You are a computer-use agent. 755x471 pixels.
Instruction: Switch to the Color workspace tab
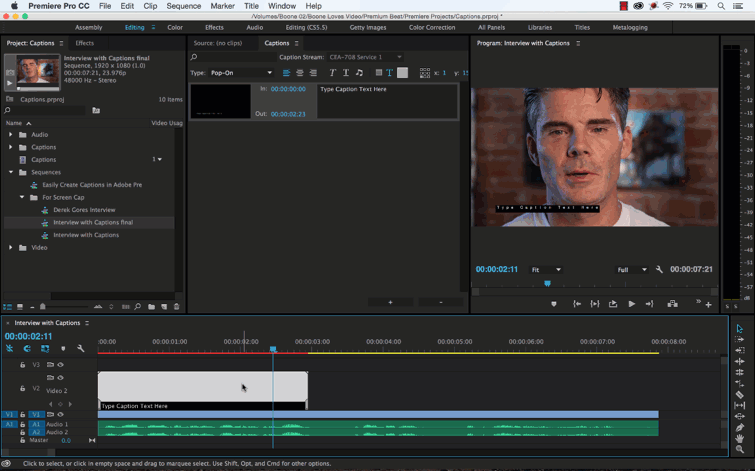pos(175,27)
